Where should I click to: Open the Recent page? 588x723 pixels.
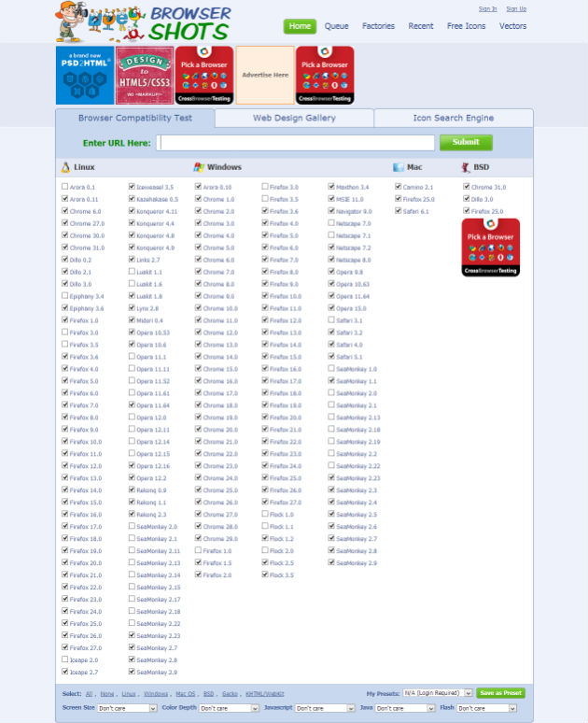[421, 26]
